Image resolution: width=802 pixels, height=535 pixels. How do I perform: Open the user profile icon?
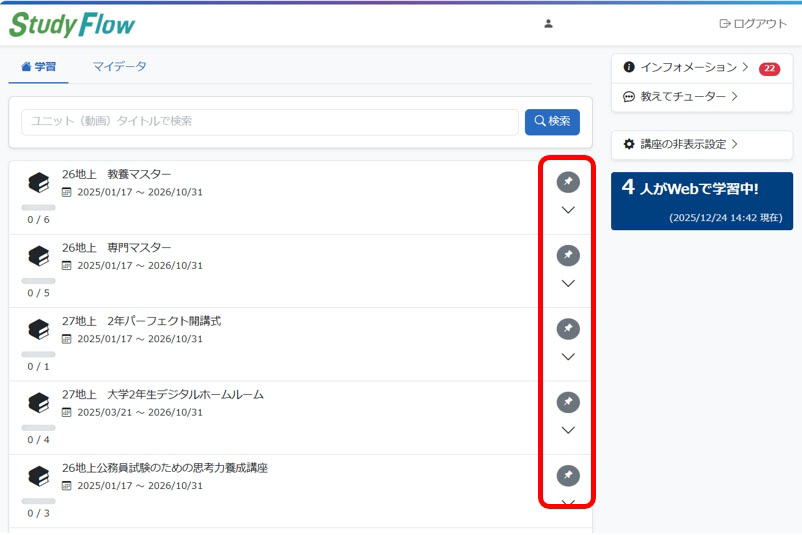point(548,24)
